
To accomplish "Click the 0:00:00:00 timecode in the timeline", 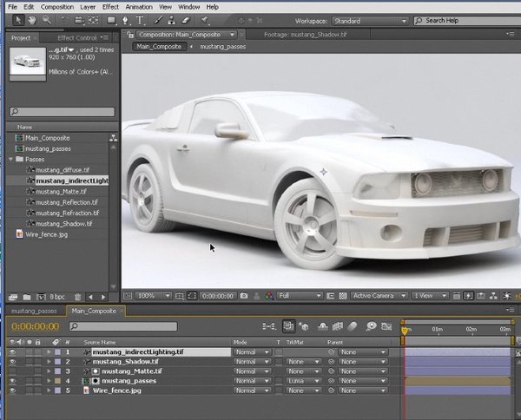I will pyautogui.click(x=35, y=326).
